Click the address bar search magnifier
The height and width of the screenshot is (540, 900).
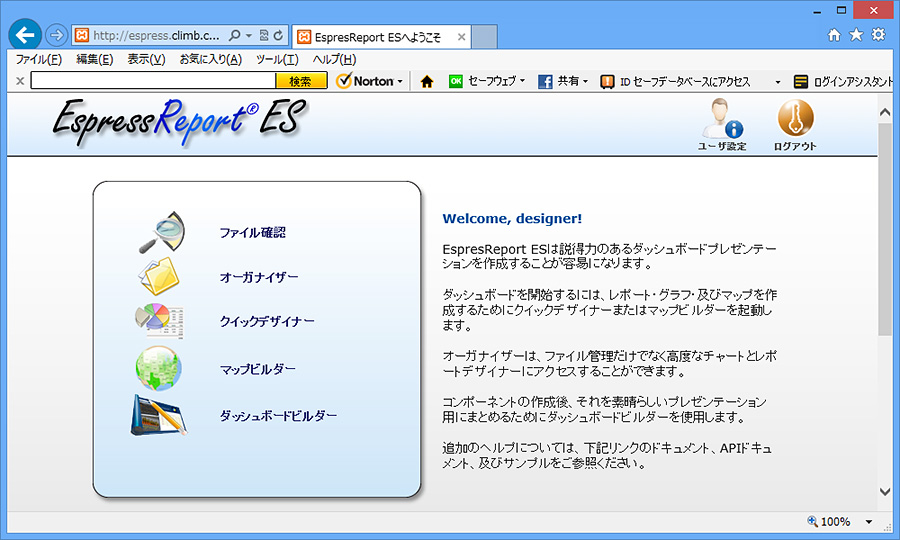pos(235,36)
